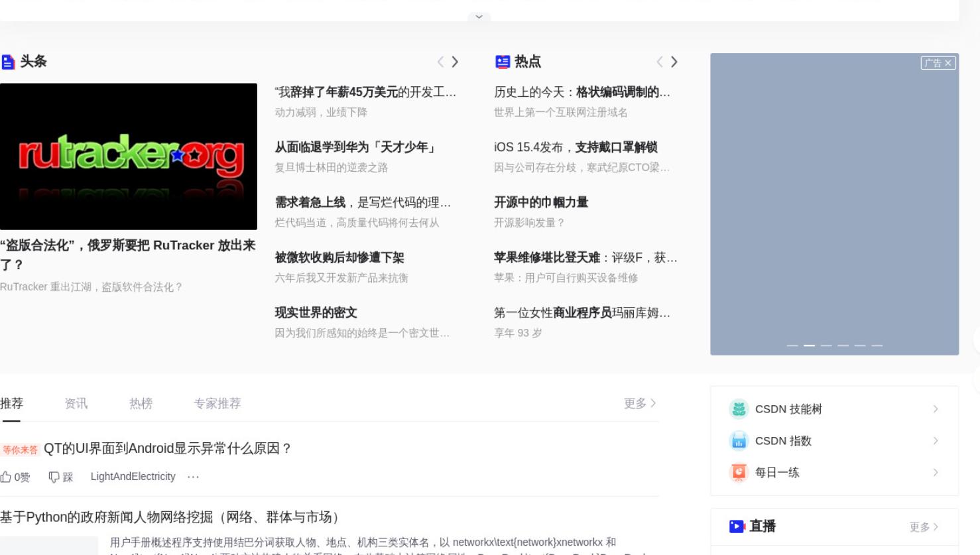Open article 现实世界的密文
This screenshot has height=555, width=980.
[316, 312]
